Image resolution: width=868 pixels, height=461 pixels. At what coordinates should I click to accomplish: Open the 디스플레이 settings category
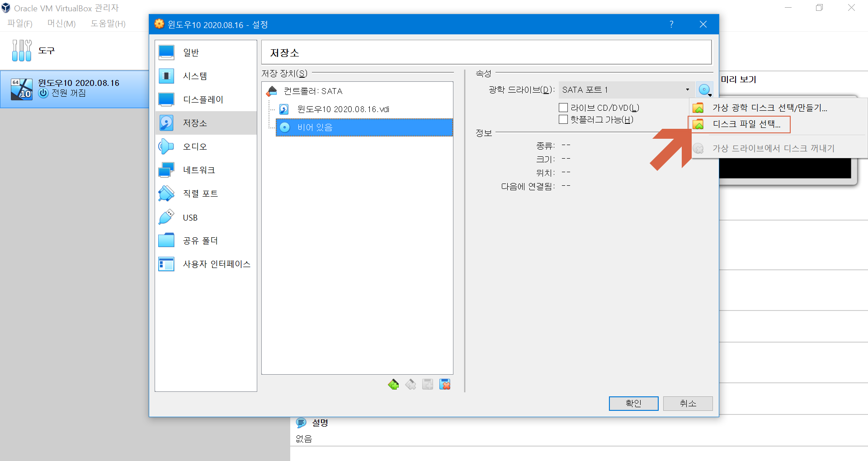point(206,99)
